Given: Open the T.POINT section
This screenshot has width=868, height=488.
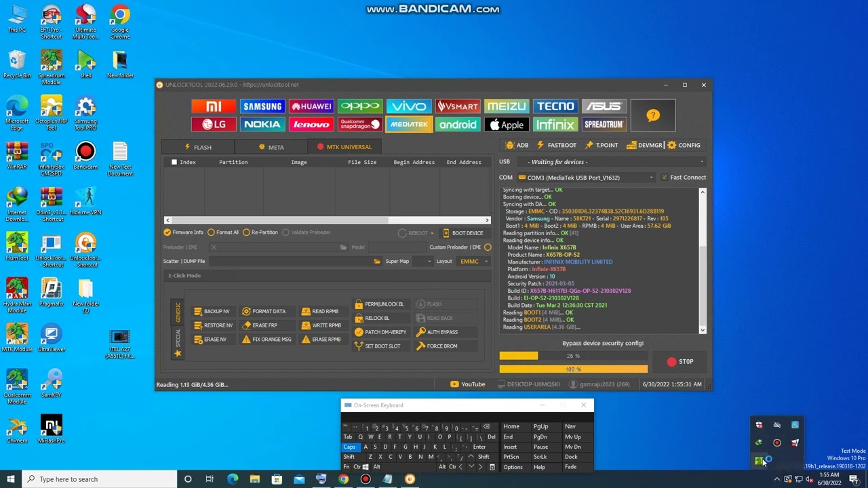Looking at the screenshot, I should coord(601,145).
